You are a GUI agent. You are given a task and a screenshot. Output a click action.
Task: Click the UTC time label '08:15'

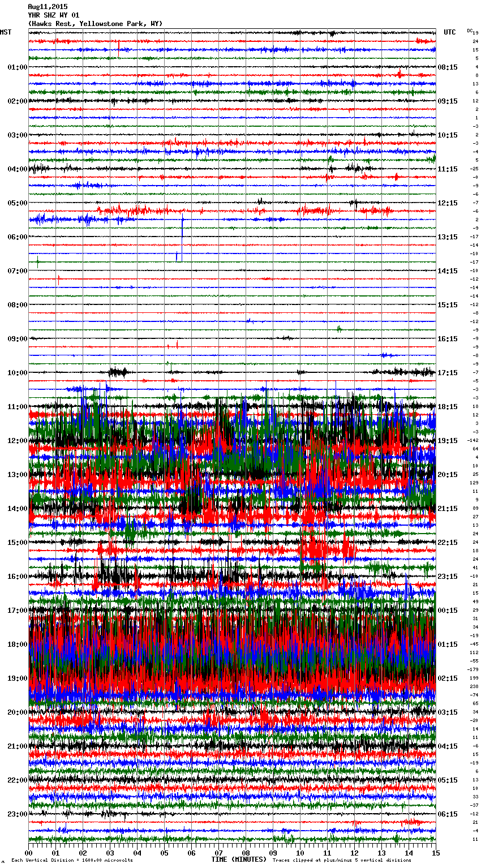pos(448,67)
